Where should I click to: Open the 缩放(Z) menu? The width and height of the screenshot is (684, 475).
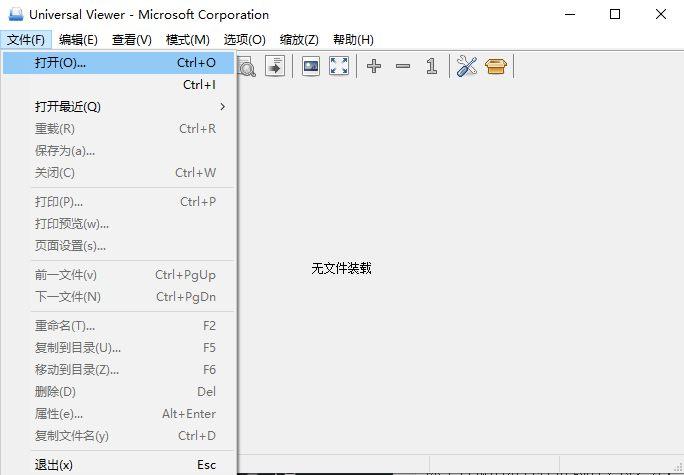coord(299,40)
